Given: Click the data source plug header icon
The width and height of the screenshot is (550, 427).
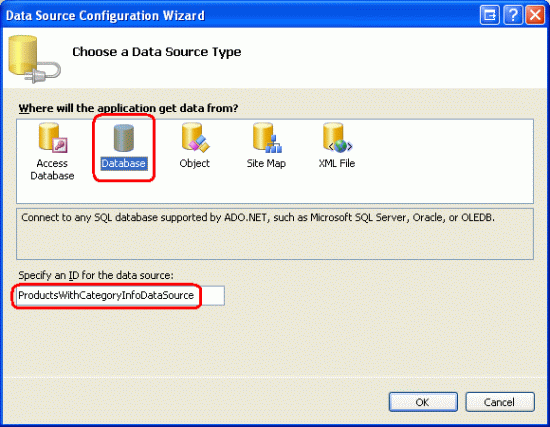Looking at the screenshot, I should (34, 59).
